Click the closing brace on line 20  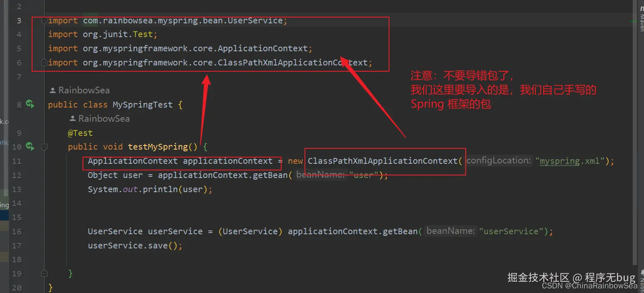pos(50,288)
